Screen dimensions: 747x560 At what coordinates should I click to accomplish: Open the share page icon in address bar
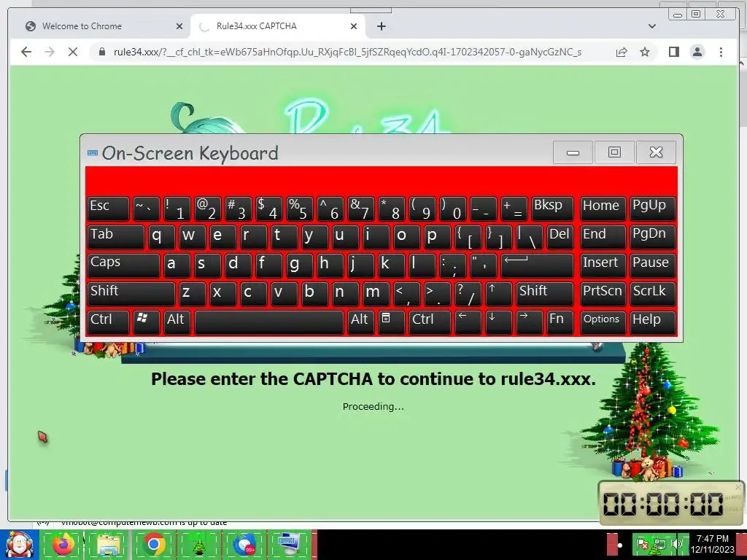point(622,52)
